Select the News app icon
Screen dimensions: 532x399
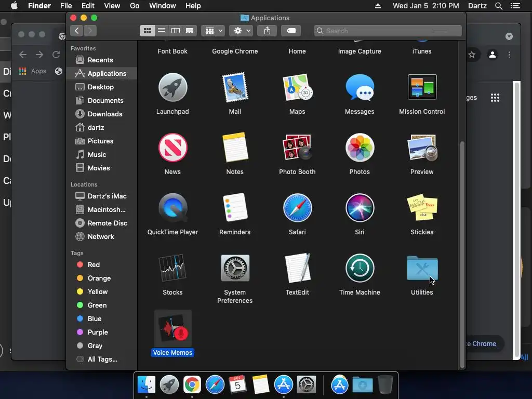(x=172, y=148)
